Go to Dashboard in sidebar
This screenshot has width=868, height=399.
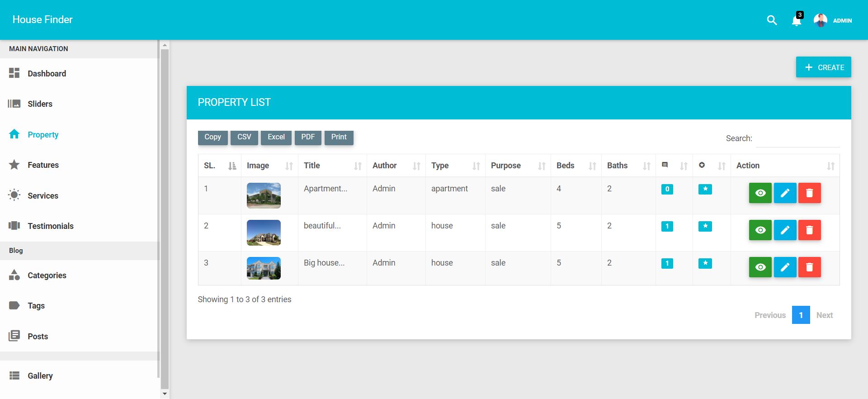(47, 74)
